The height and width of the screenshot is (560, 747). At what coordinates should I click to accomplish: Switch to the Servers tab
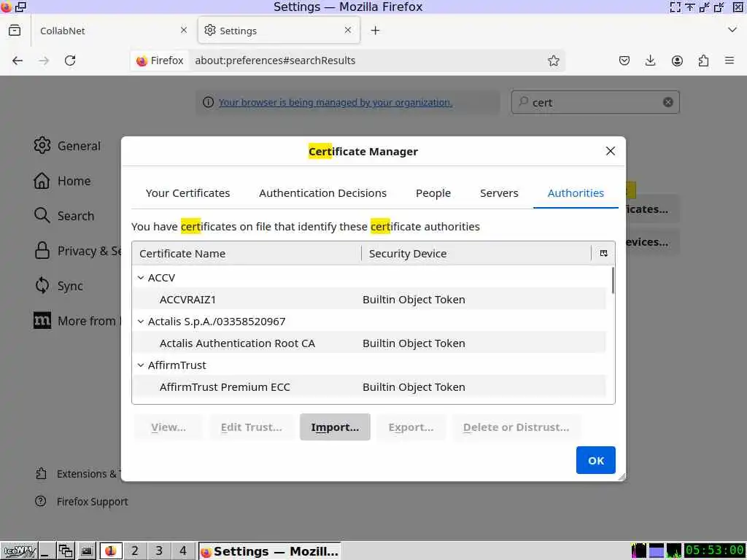pos(499,192)
